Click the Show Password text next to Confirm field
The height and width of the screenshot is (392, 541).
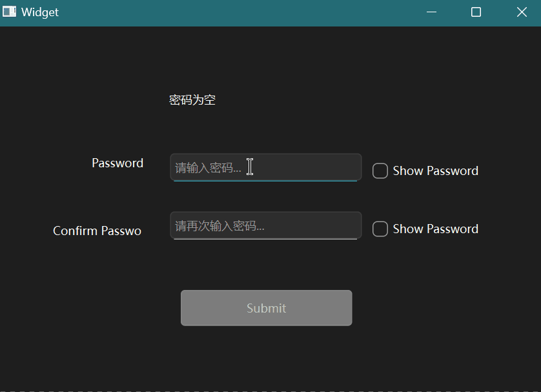point(435,229)
